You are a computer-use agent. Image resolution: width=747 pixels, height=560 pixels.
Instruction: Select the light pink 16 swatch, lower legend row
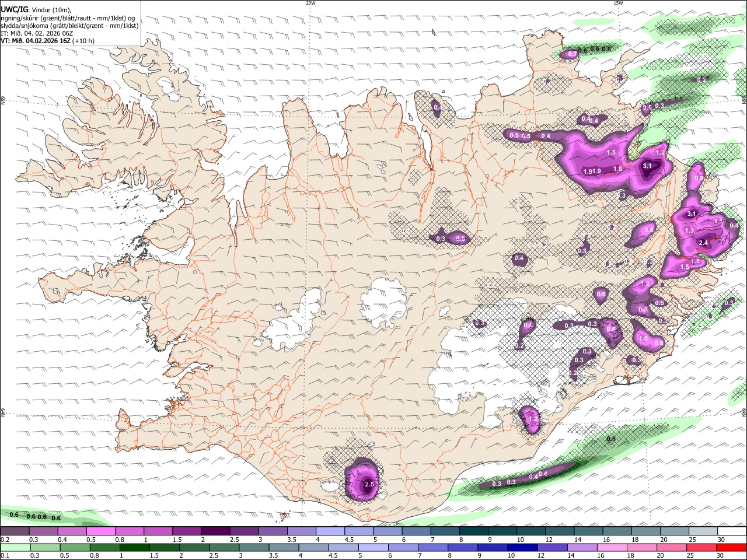(x=612, y=548)
